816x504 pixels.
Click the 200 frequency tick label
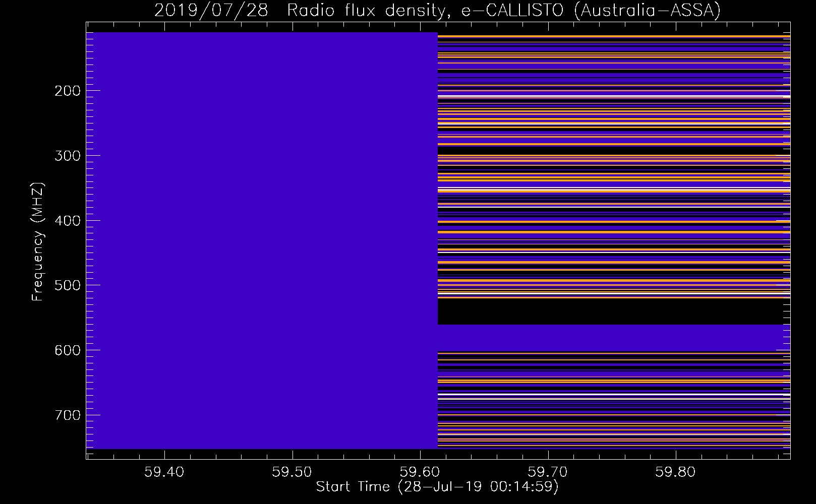(x=68, y=91)
